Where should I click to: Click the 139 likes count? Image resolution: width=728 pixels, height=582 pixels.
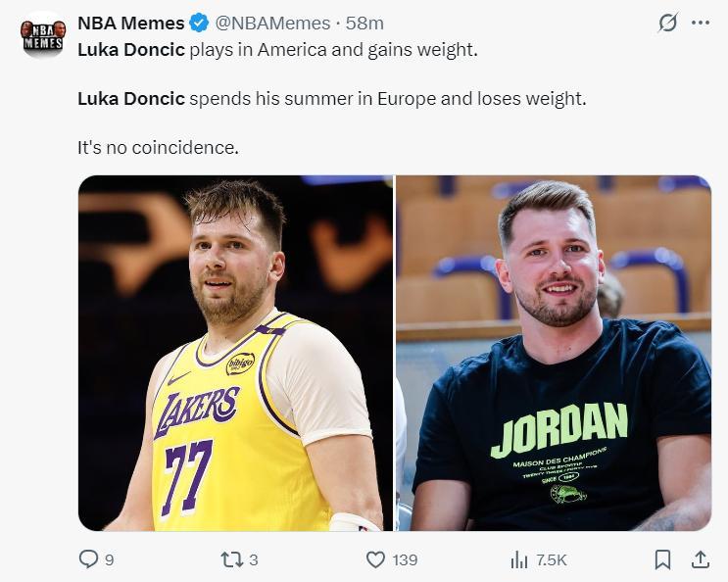tap(405, 559)
